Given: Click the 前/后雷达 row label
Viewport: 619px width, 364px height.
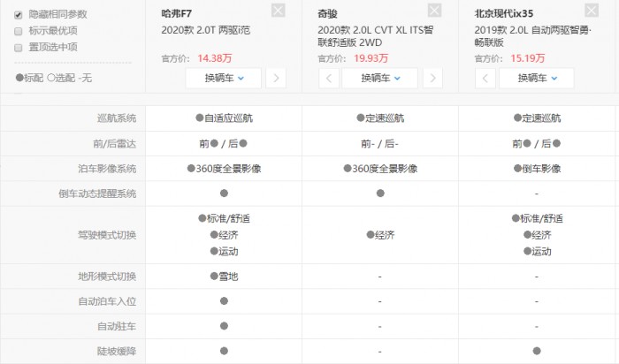Looking at the screenshot, I should 114,144.
